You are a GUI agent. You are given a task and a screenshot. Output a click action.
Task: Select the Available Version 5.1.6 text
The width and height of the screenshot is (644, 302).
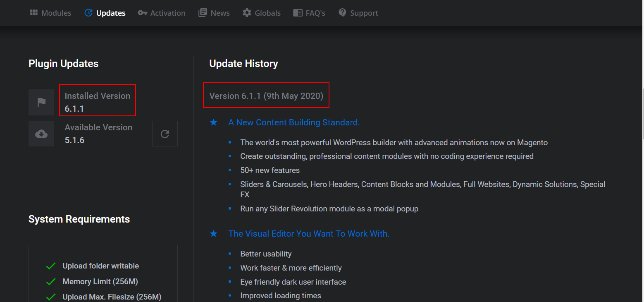pyautogui.click(x=98, y=134)
